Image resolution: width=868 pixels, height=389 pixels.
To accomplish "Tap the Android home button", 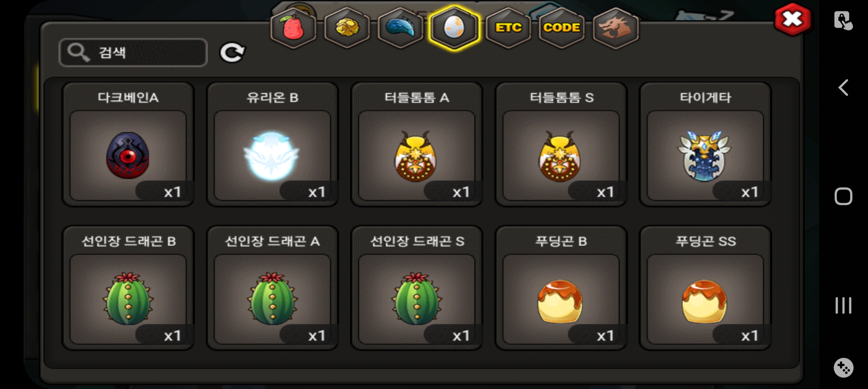I will (x=843, y=196).
